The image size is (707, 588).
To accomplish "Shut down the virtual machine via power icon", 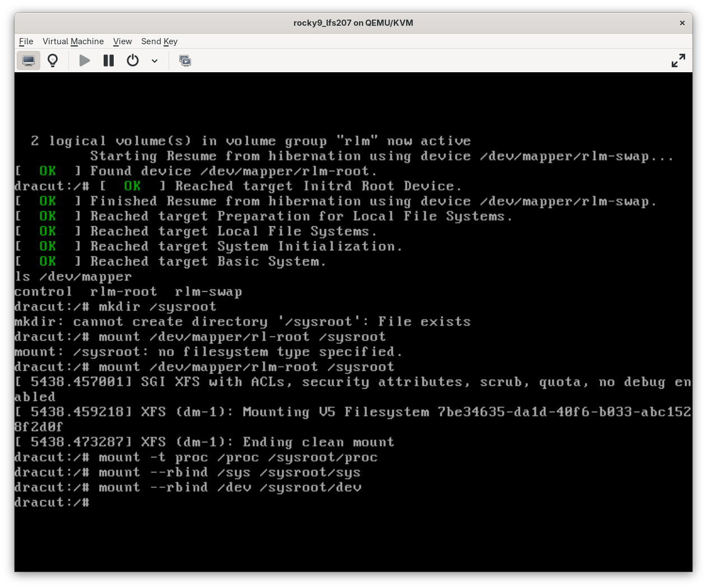I will tap(133, 60).
